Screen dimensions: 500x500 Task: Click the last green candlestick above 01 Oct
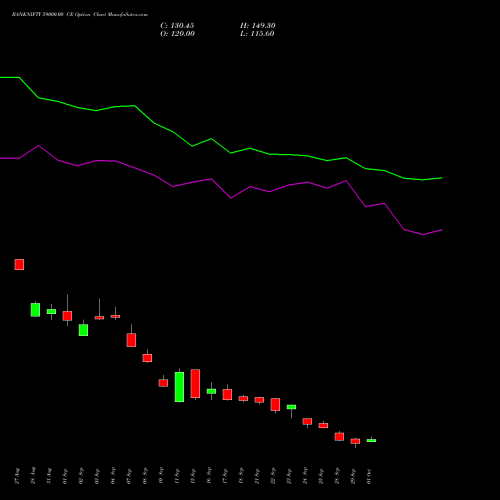point(371,440)
